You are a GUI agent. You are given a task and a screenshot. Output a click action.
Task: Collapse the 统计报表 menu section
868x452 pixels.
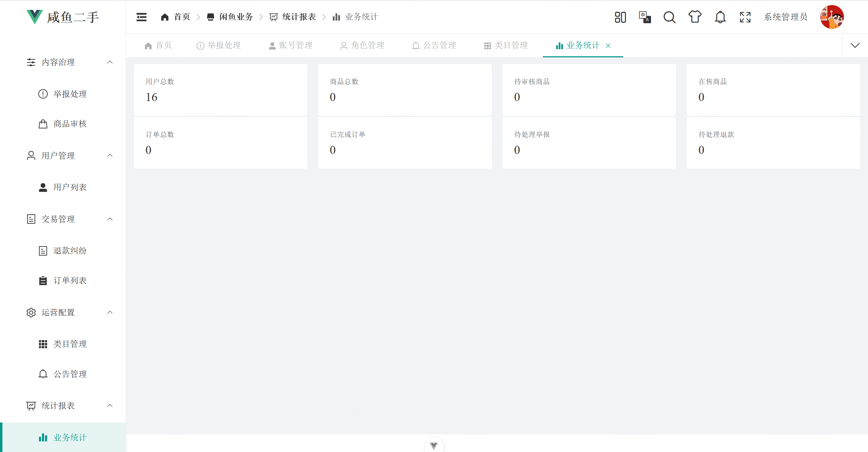click(110, 406)
